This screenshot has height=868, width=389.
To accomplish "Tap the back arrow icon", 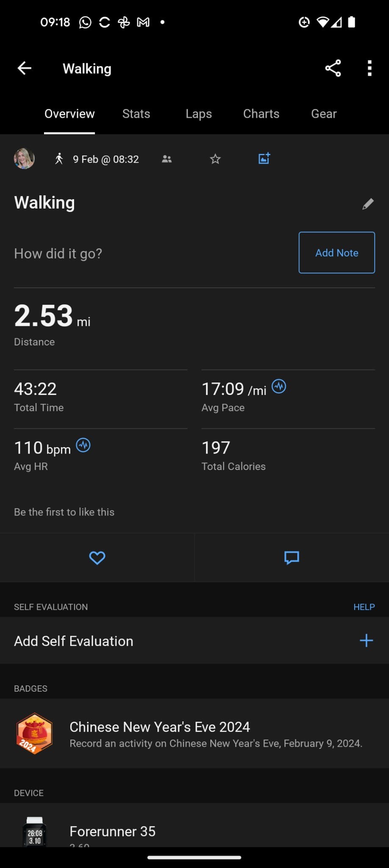I will [25, 68].
